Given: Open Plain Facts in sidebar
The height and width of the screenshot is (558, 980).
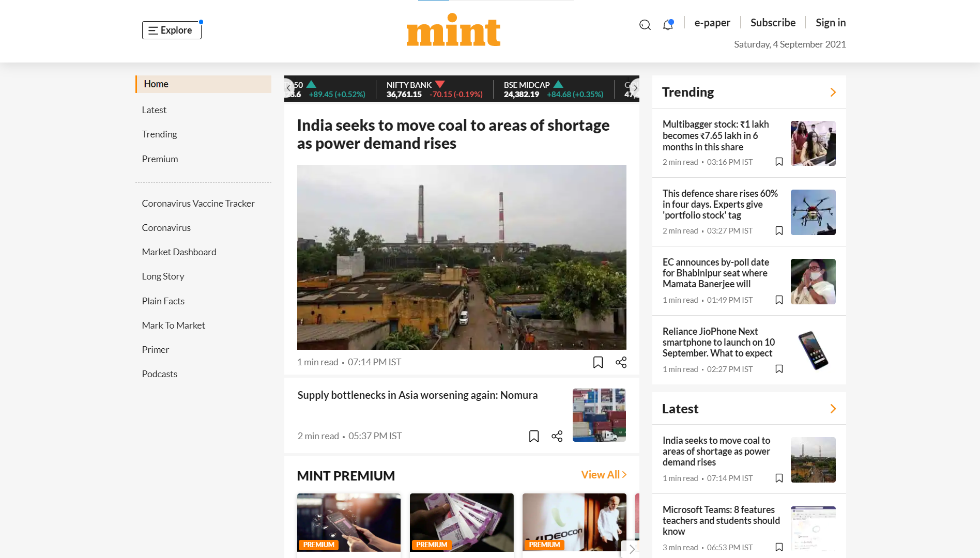Looking at the screenshot, I should click(163, 301).
